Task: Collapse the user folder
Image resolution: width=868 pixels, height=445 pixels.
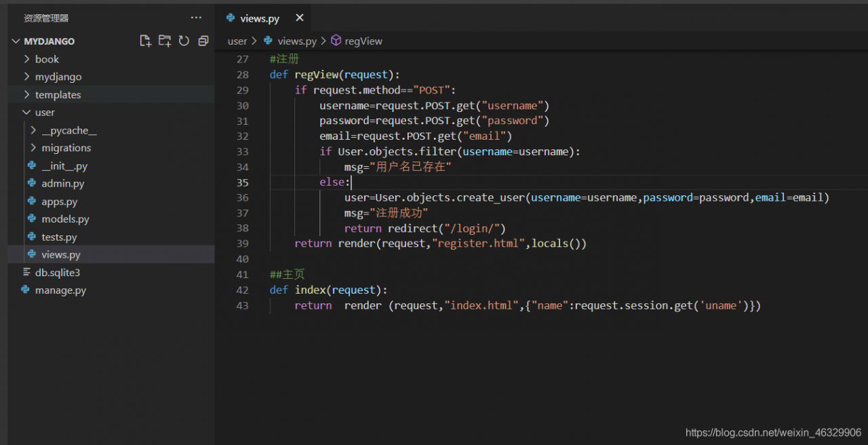Action: tap(45, 113)
